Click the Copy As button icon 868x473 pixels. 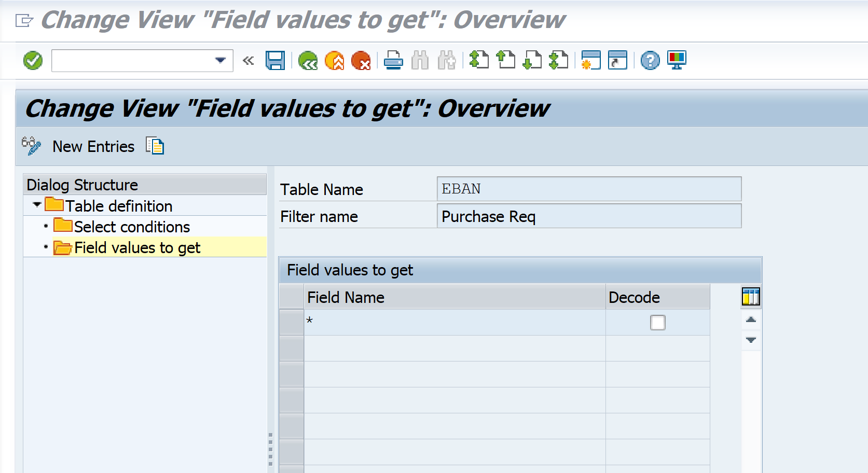pyautogui.click(x=155, y=146)
